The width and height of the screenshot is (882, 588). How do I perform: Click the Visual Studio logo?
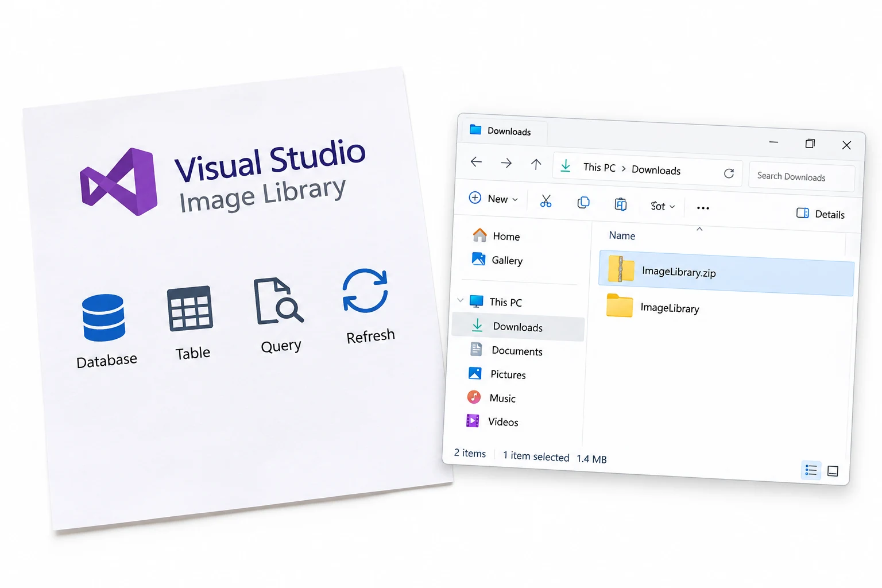(x=119, y=181)
